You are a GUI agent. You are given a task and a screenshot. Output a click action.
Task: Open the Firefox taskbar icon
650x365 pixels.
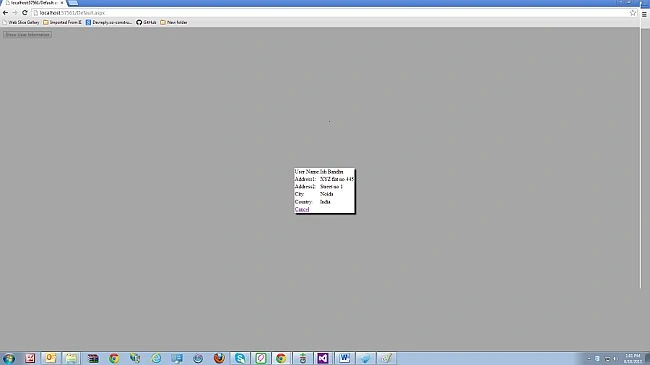219,358
